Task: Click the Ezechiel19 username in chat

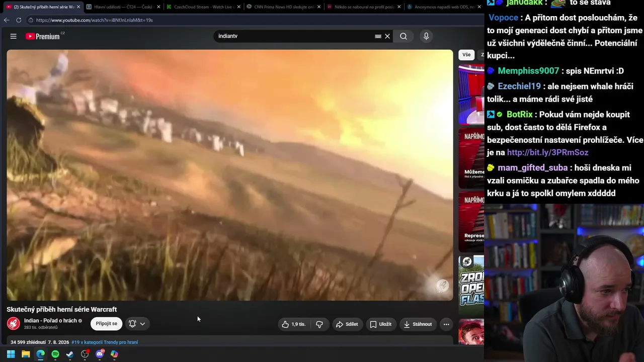Action: pyautogui.click(x=519, y=86)
